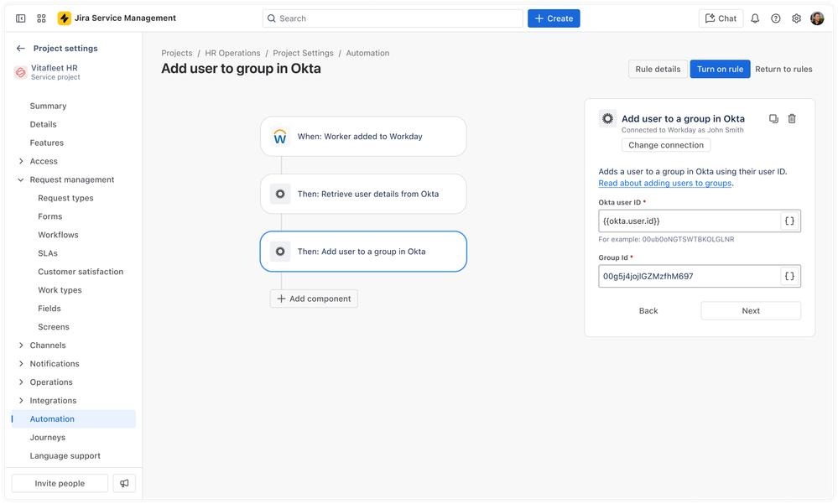The height and width of the screenshot is (504, 838).
Task: Open the settings gear icon
Action: pos(796,18)
